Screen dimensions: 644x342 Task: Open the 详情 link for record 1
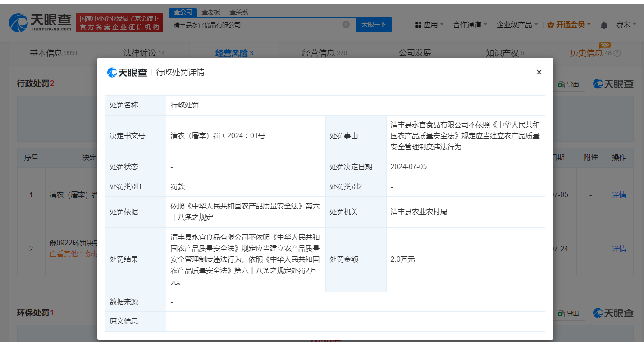coord(618,194)
